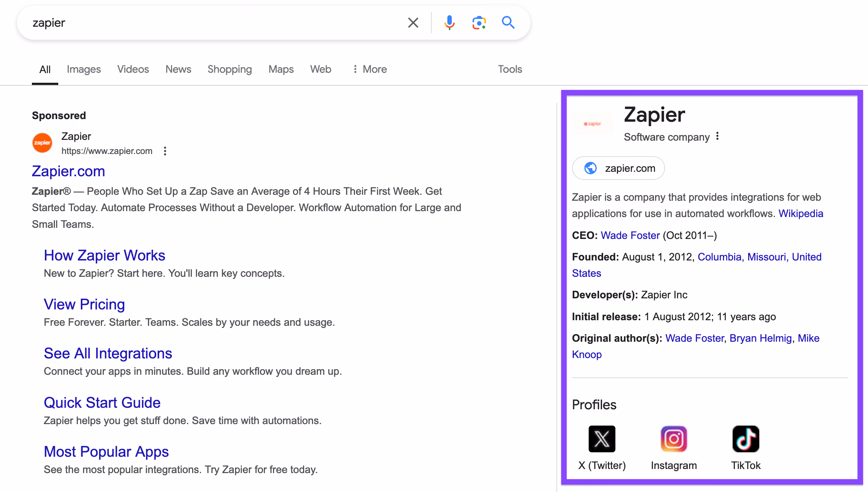868x492 pixels.
Task: Click the blue magnifying glass search icon
Action: click(508, 23)
